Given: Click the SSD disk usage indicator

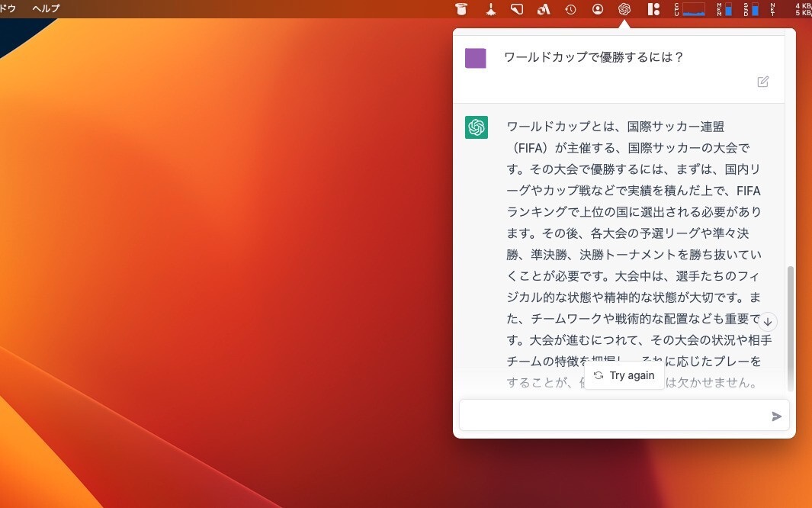Looking at the screenshot, I should click(752, 9).
